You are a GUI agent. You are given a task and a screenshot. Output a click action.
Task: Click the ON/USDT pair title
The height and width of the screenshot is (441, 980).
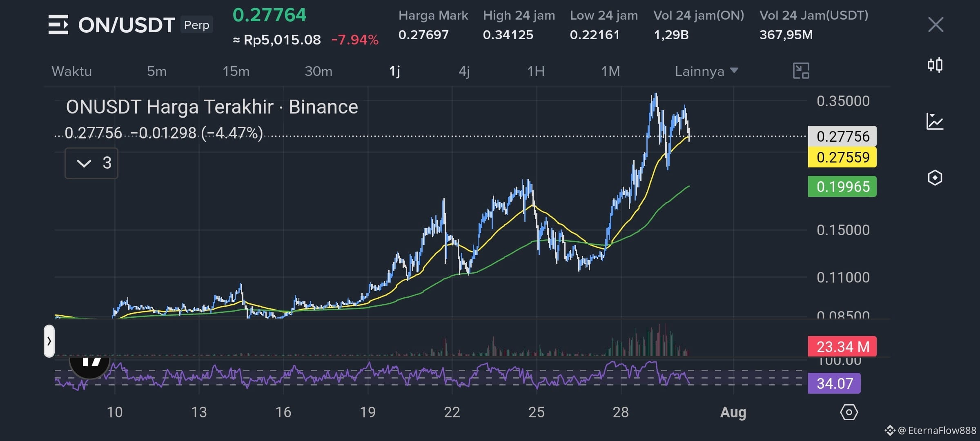pyautogui.click(x=127, y=25)
